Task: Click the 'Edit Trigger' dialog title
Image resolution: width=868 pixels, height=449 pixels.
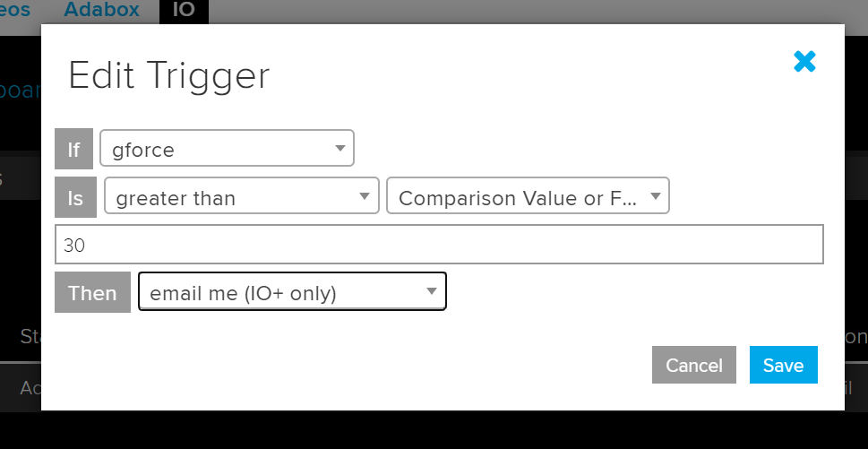Action: pyautogui.click(x=169, y=75)
